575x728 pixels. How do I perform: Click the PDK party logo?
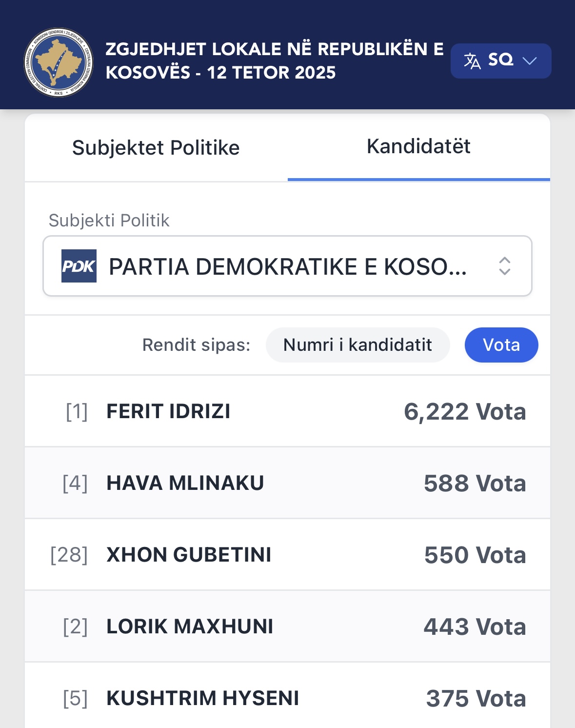click(79, 266)
